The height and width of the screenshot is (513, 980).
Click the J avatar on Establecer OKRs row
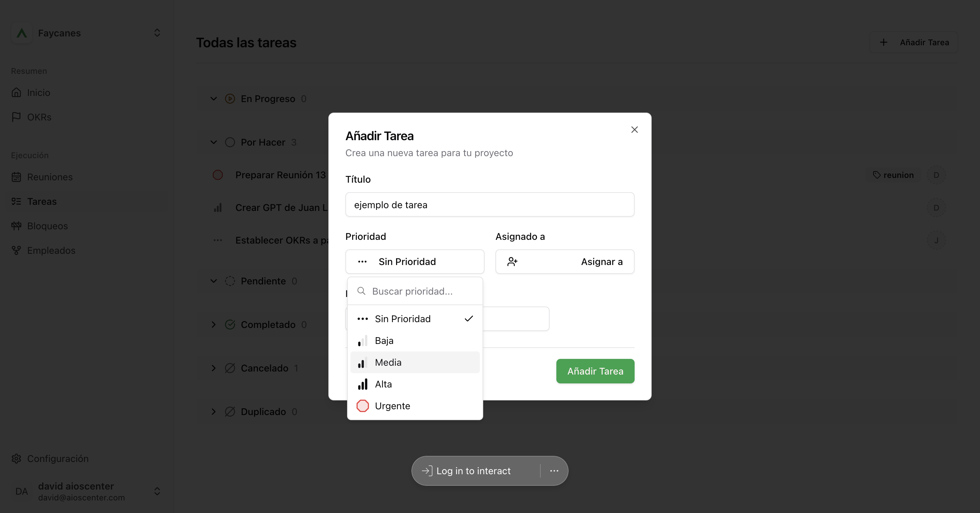pos(936,240)
